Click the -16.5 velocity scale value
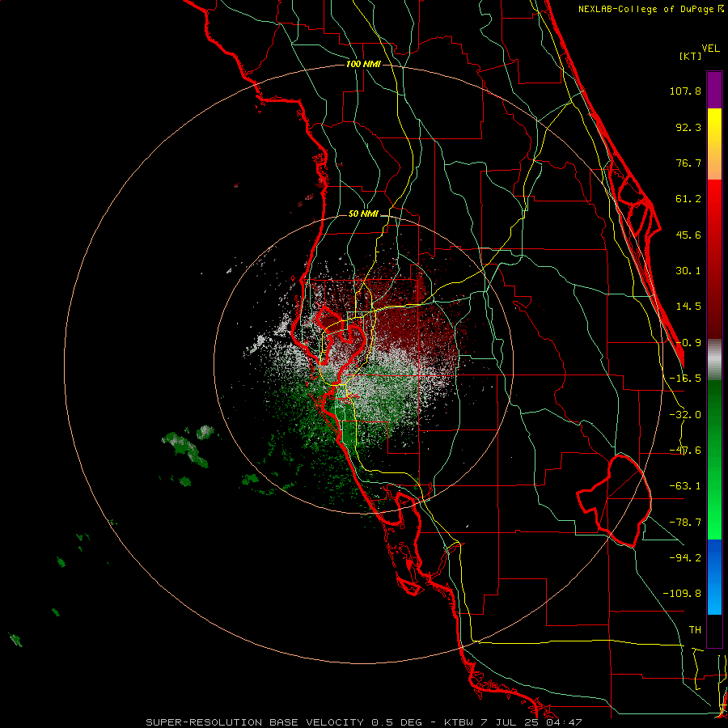The width and height of the screenshot is (728, 728). tap(685, 379)
